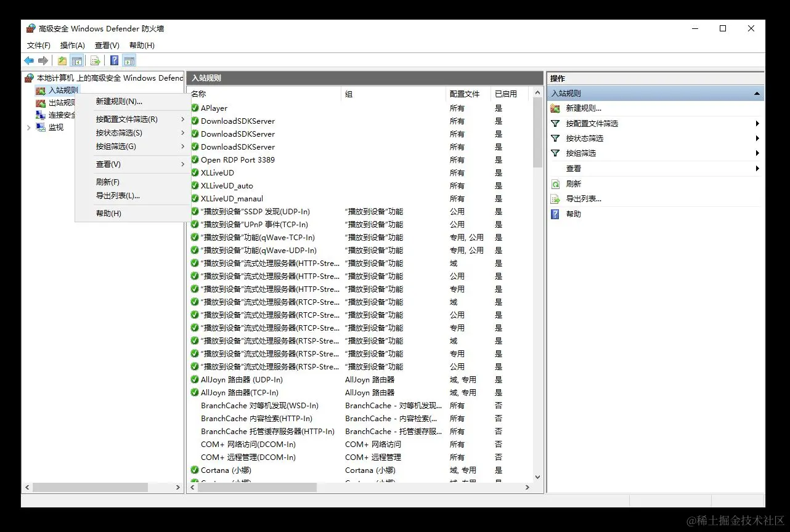Click the rules list vertical scrollbar down arrow
Screen dimensions: 790x532
(x=537, y=477)
